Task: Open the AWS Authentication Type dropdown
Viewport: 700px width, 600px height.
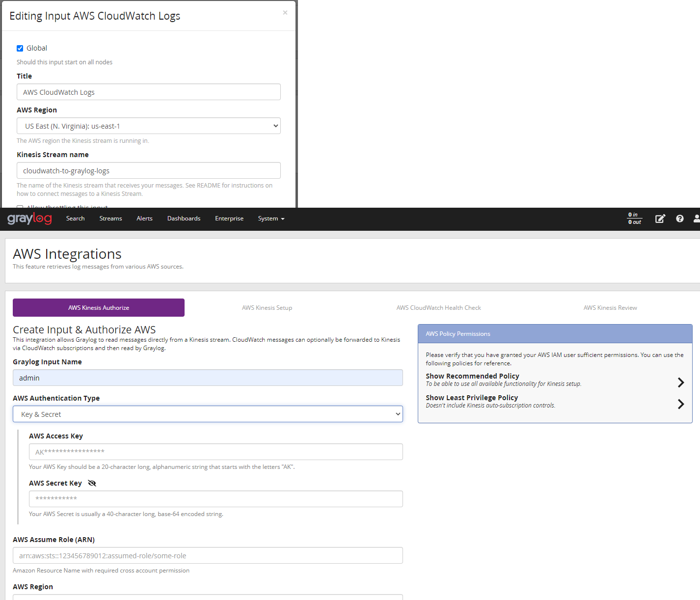Action: point(208,414)
